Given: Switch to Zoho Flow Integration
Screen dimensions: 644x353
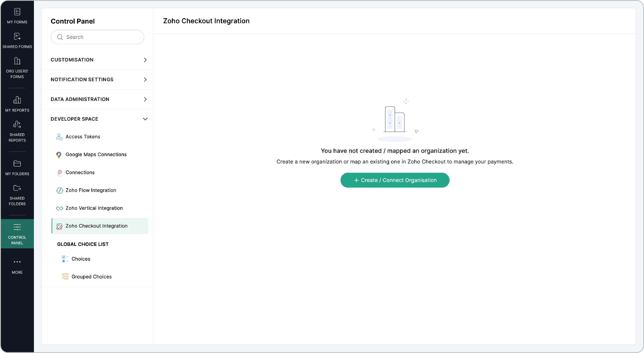Looking at the screenshot, I should pyautogui.click(x=91, y=190).
